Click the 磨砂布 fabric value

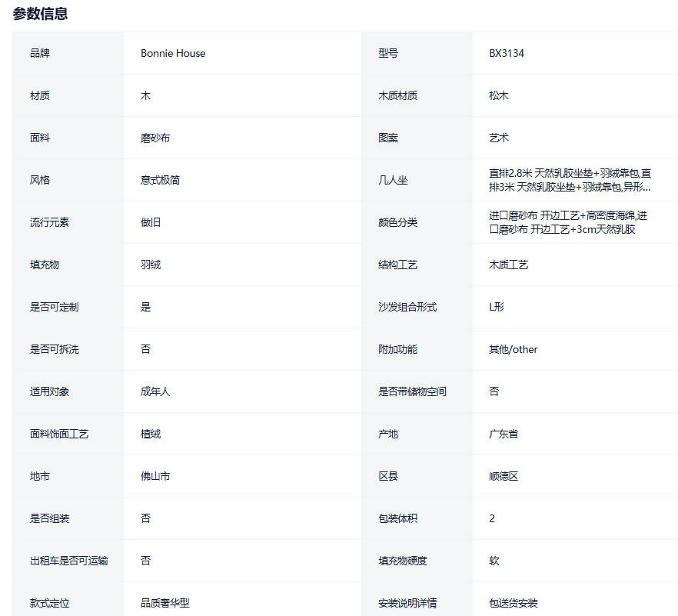[x=155, y=138]
